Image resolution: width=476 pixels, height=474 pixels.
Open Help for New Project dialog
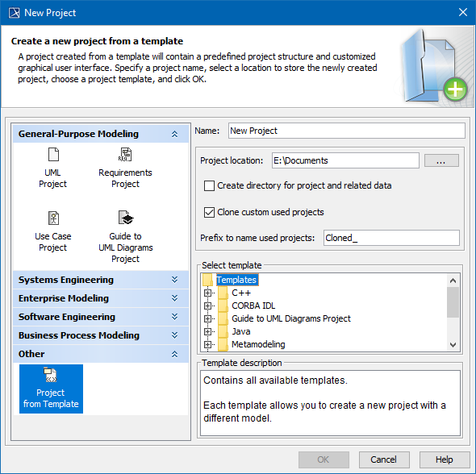click(x=445, y=459)
